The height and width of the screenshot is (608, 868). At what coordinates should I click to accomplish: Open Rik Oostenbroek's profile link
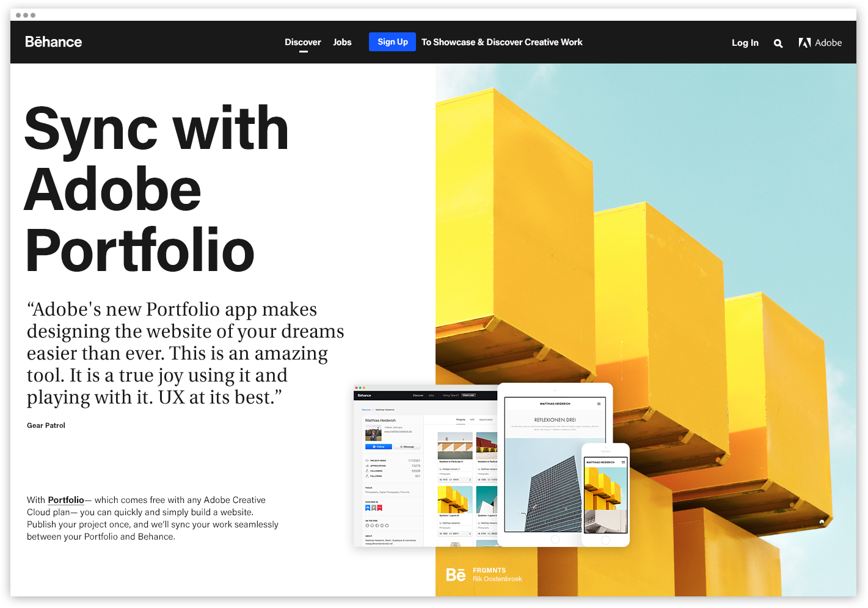point(497,579)
